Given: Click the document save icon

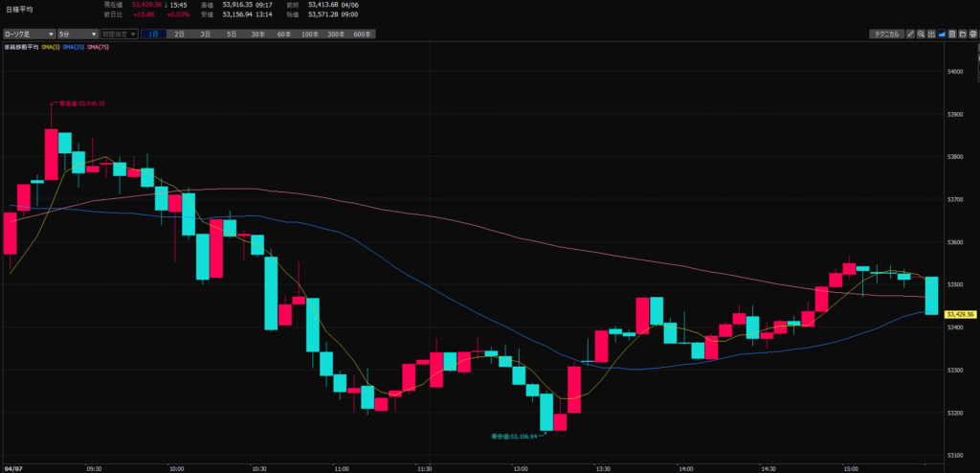Looking at the screenshot, I should coord(952,34).
